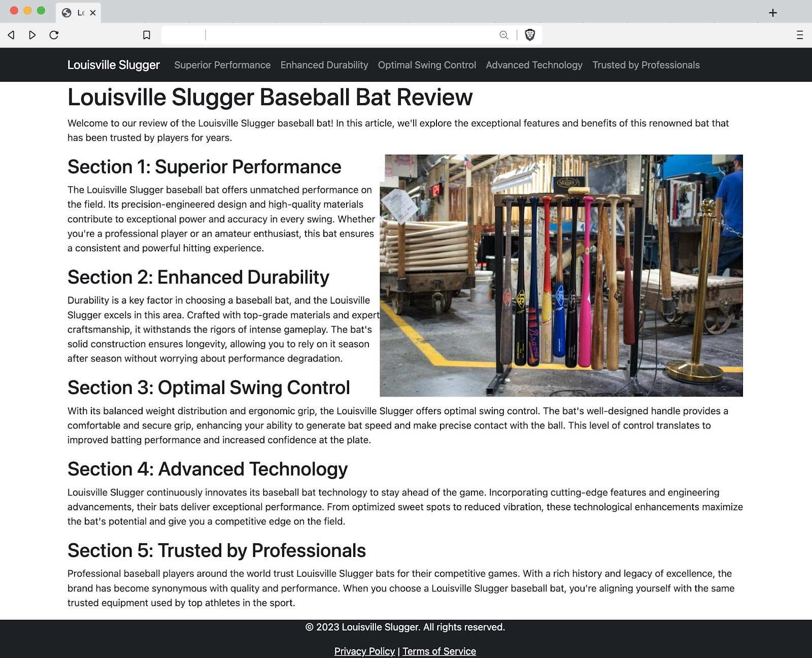Click the globe favicon on the tab
Viewport: 812px width, 658px height.
pos(66,13)
